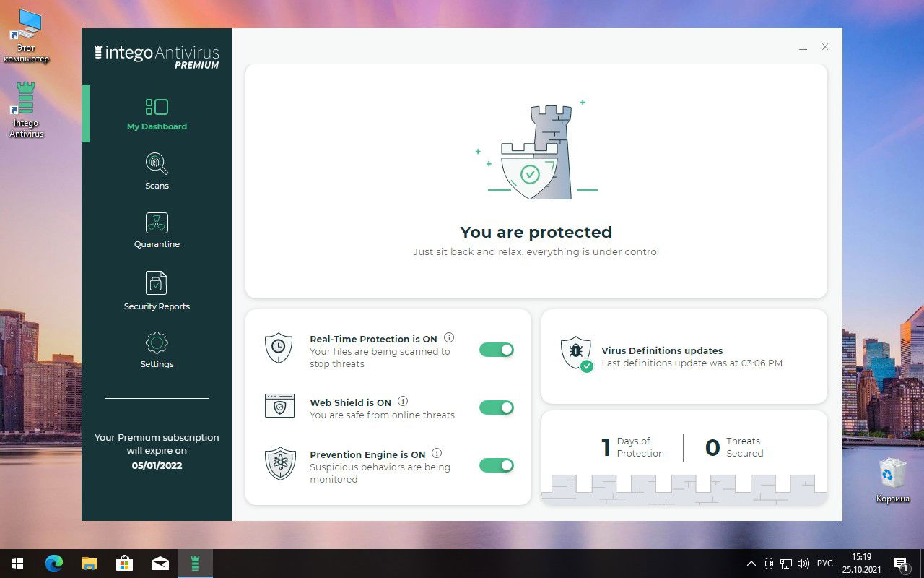Toggle off Real-Time Protection
The width and height of the screenshot is (924, 578).
point(496,349)
